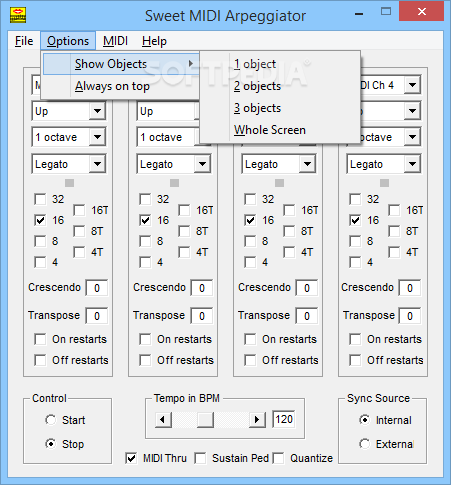Screen dimensions: 451x485
Task: Enable On restarts in third column
Action: (250, 339)
